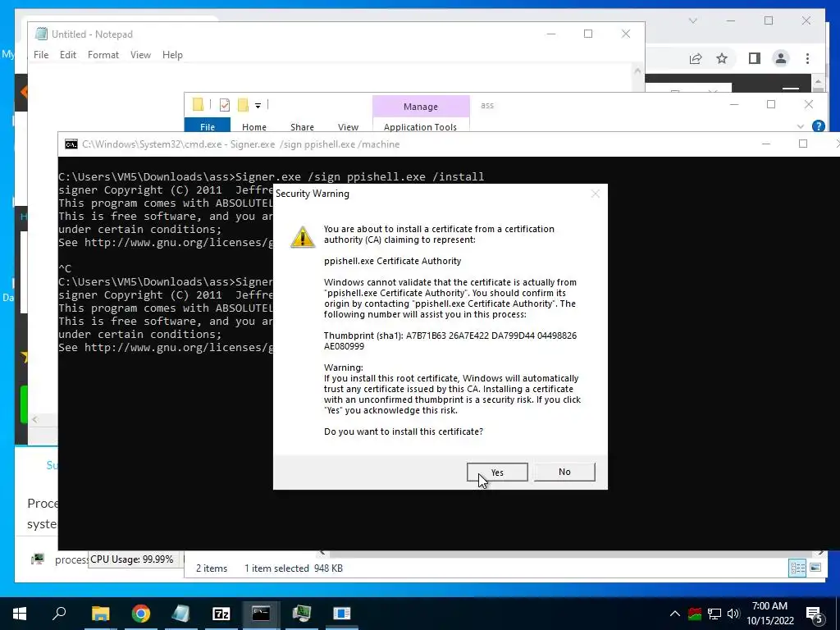The height and width of the screenshot is (630, 840).
Task: Click New Folder quick access icon in Explorer
Action: 243,105
